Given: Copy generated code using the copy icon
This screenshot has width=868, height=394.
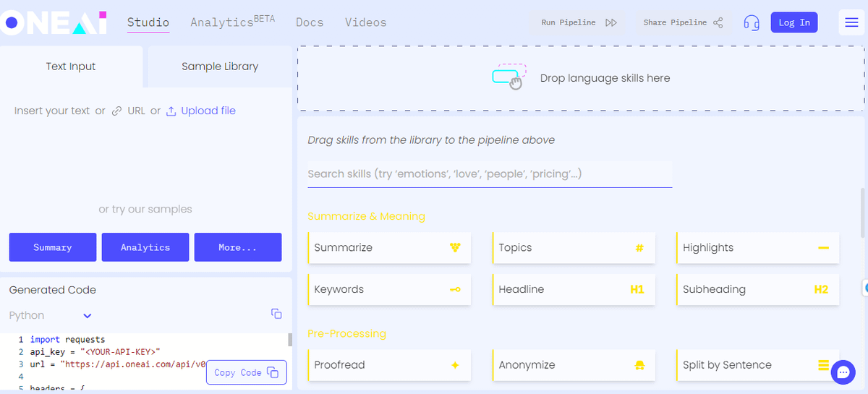Looking at the screenshot, I should 276,314.
